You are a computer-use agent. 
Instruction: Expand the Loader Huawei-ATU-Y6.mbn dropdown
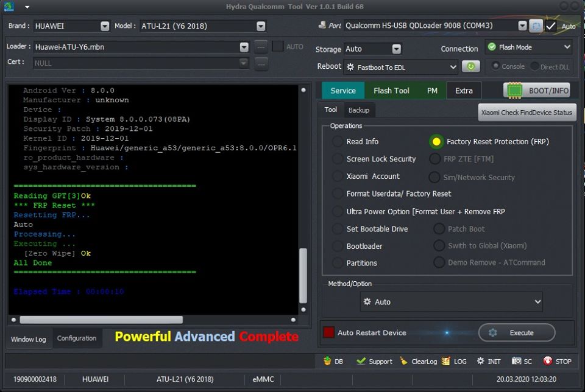[x=244, y=47]
